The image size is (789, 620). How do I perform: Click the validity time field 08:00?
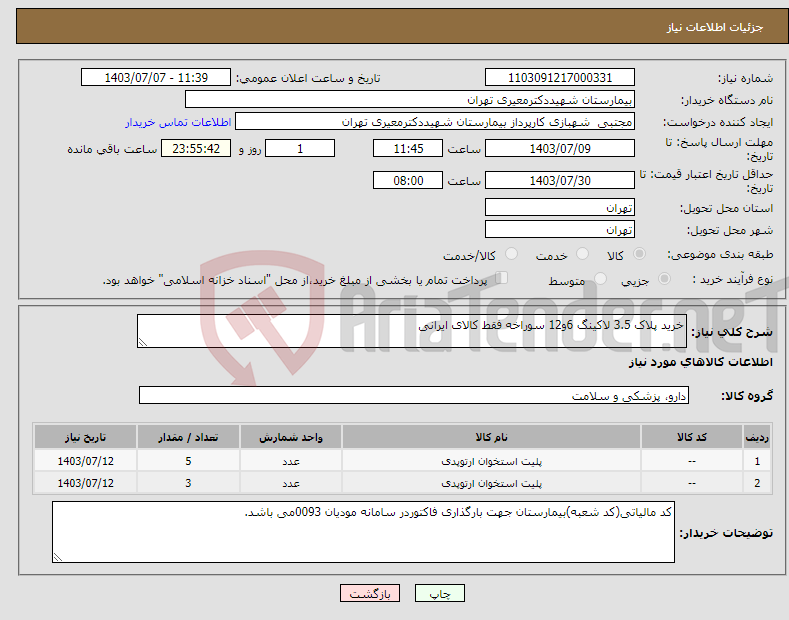(x=408, y=180)
